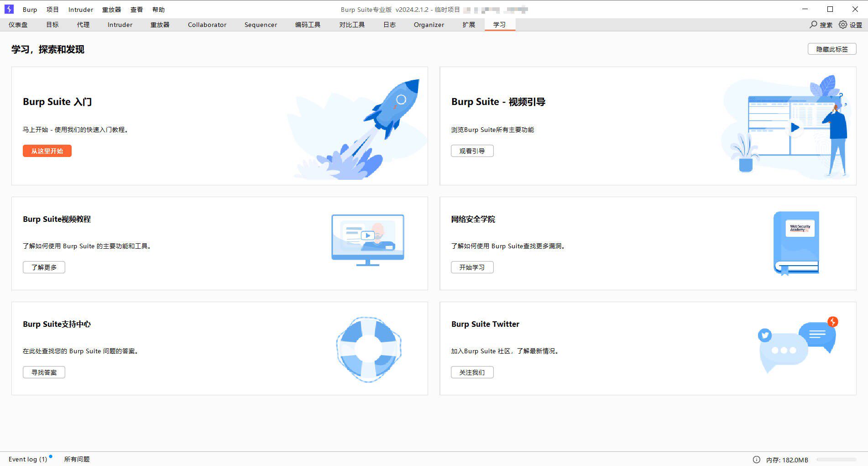Click the 马上开始 quick start description text

76,130
